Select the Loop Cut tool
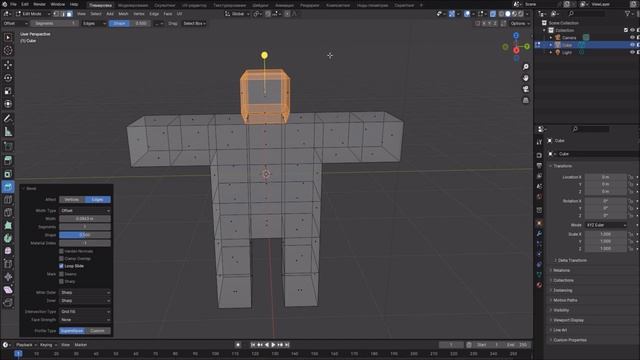The height and width of the screenshot is (360, 640). pos(8,200)
